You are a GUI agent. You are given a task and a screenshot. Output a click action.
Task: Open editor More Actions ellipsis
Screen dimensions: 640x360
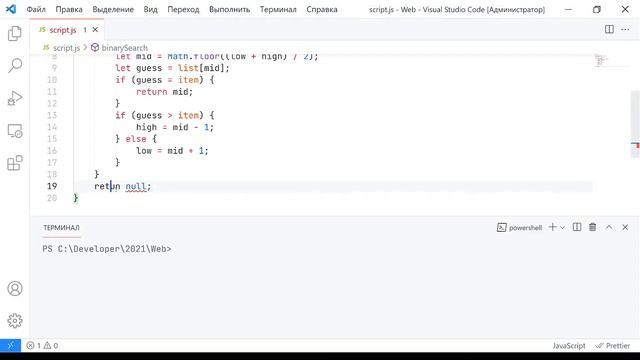point(625,29)
